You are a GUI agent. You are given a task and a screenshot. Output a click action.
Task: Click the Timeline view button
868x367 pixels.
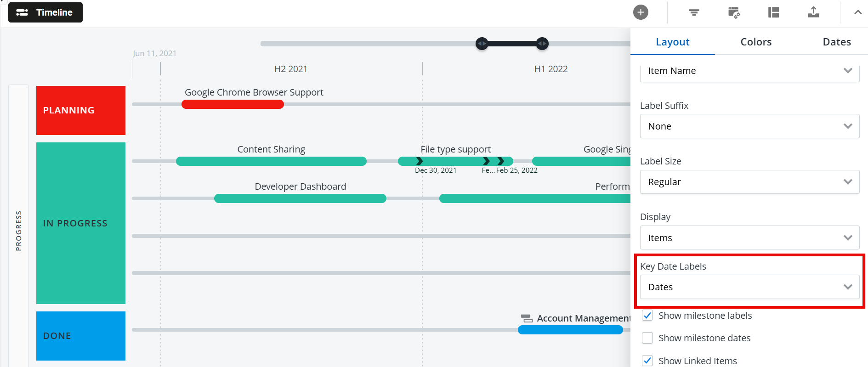tap(45, 12)
